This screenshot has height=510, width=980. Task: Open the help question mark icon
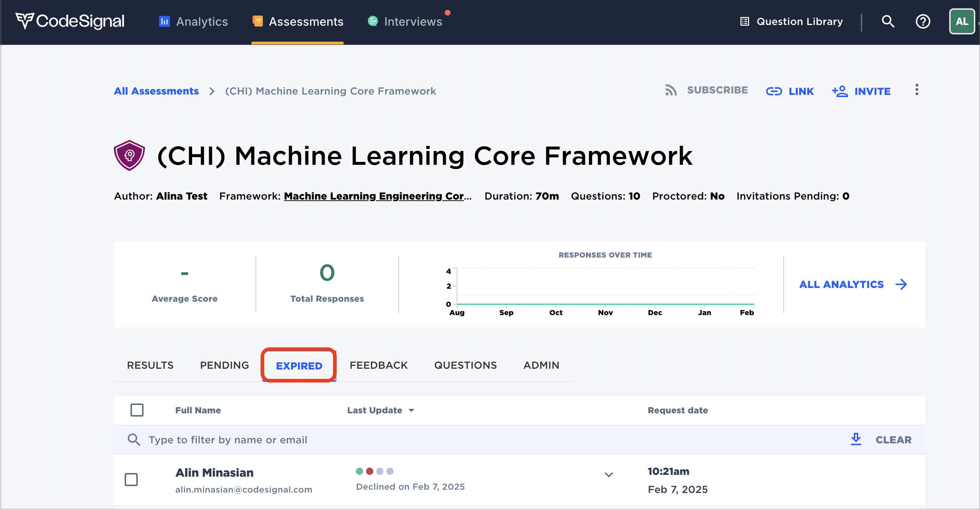click(923, 21)
